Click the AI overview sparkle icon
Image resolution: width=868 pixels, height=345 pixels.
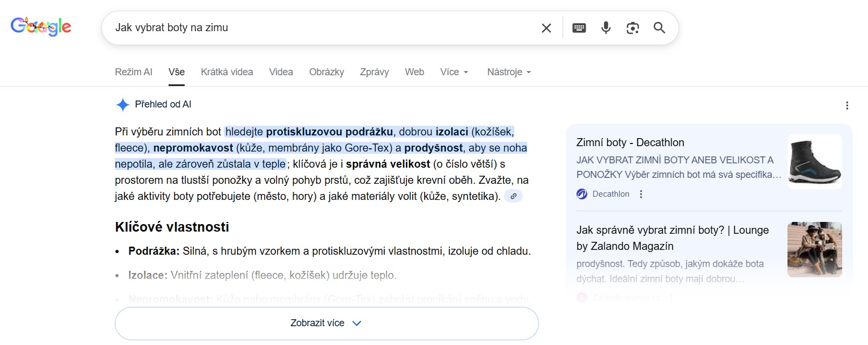coord(123,105)
